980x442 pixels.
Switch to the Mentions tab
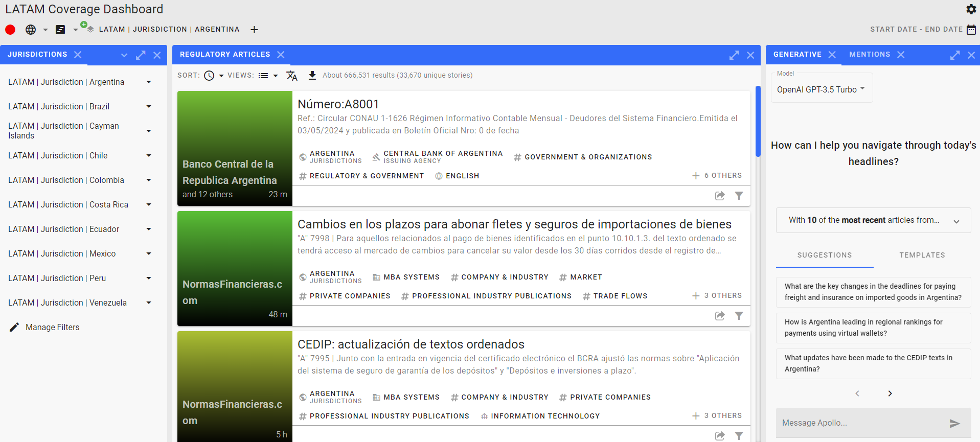870,54
